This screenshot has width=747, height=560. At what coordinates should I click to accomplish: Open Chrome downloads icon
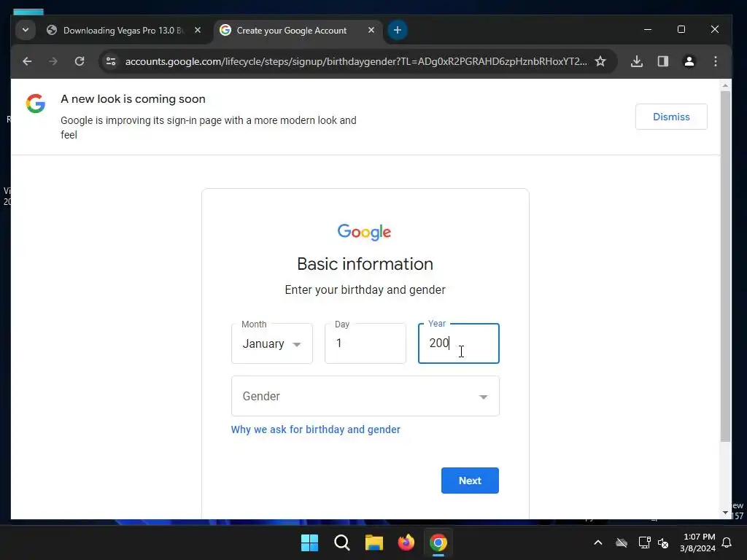click(636, 61)
